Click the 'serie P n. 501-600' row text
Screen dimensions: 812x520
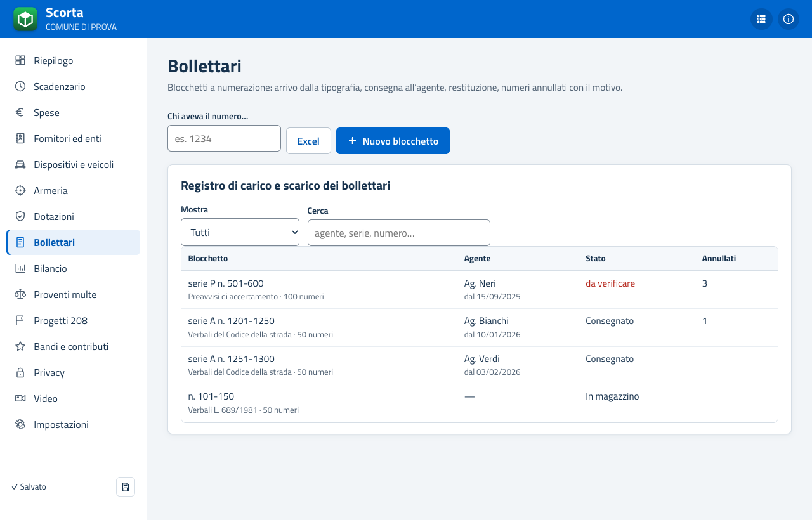(x=226, y=283)
